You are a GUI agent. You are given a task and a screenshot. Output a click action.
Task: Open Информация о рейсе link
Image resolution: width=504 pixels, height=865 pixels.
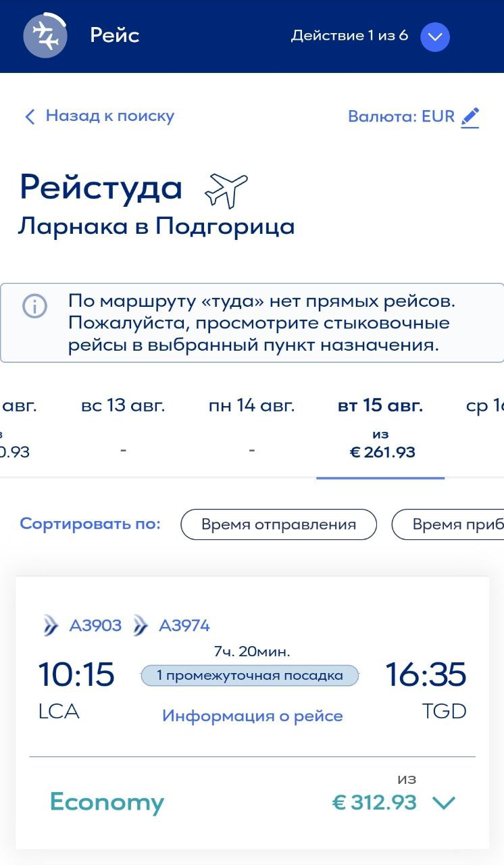(252, 716)
